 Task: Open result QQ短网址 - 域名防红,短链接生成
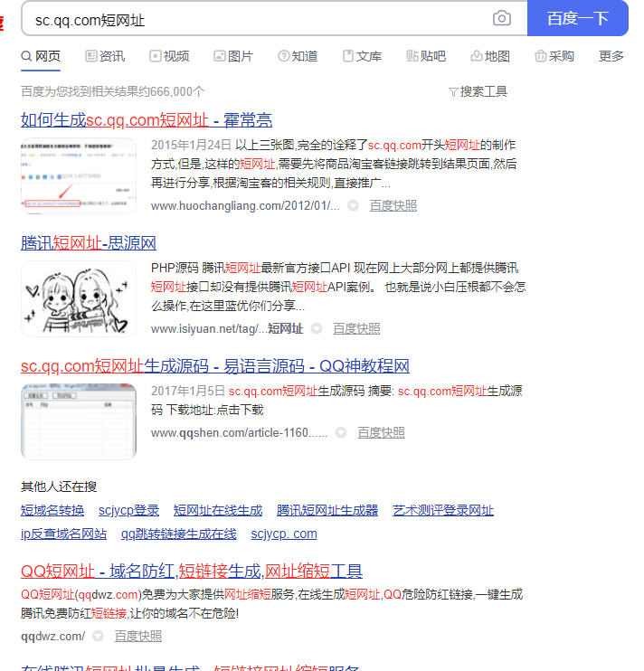pos(192,571)
